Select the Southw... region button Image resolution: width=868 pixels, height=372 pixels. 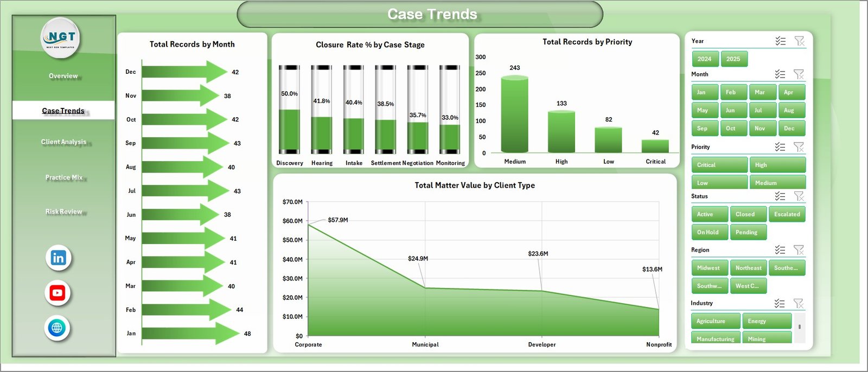(x=710, y=286)
